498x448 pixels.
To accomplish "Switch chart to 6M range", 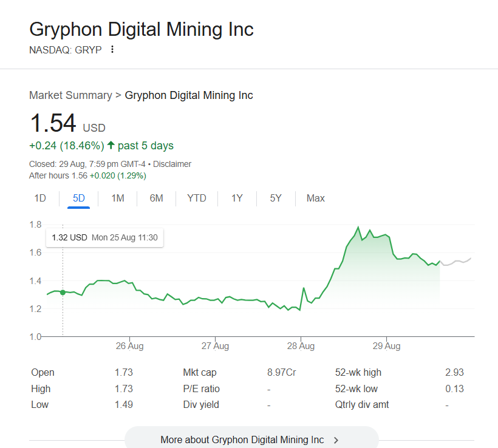I will (157, 198).
